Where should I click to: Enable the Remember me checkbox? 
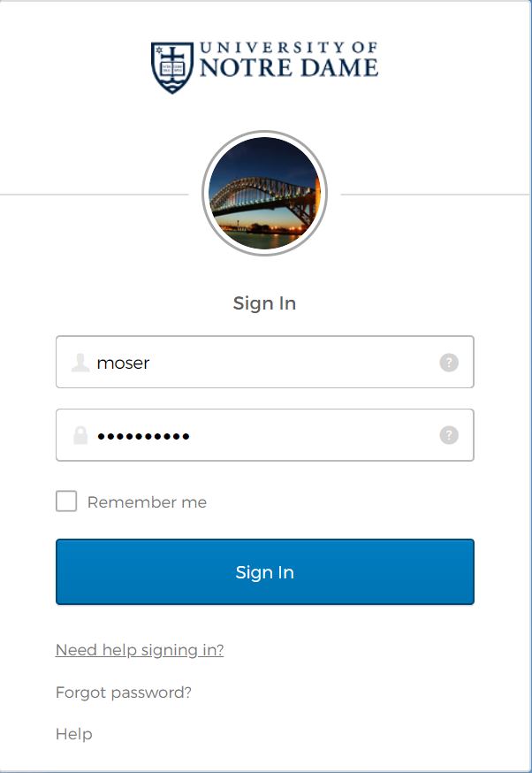[x=66, y=501]
